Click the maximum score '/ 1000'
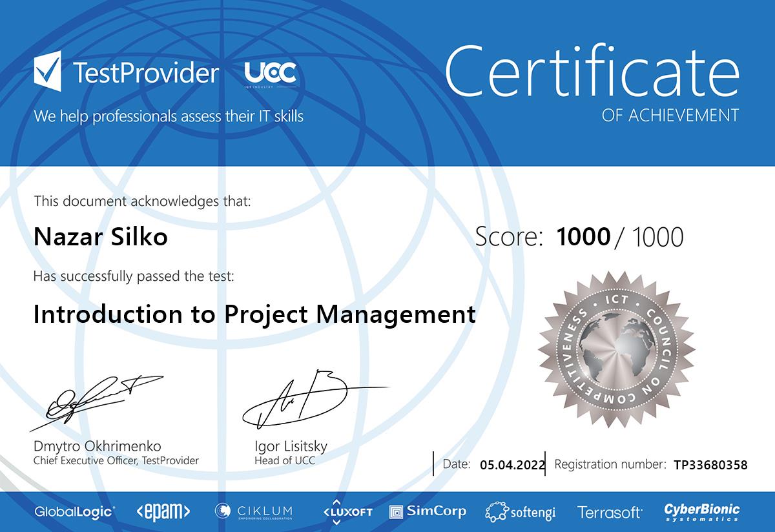Viewport: 775px width, 532px height. click(x=649, y=238)
